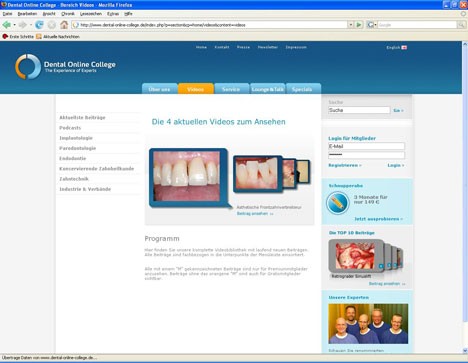Viewport: 468px width, 363px height.
Task: Open the Chronik menu
Action: [68, 14]
